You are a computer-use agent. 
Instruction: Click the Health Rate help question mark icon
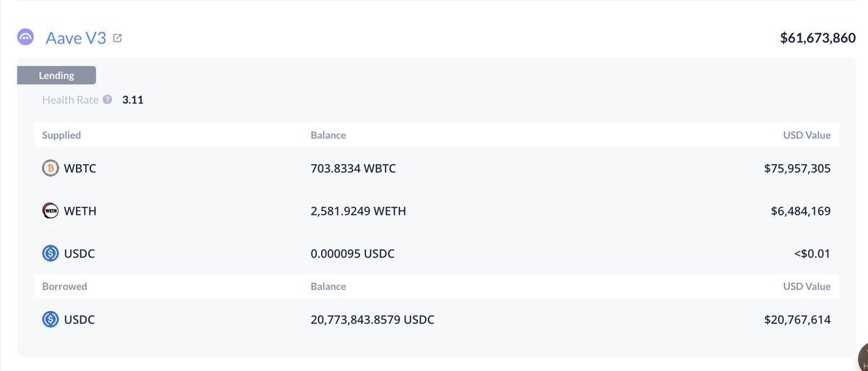tap(107, 100)
